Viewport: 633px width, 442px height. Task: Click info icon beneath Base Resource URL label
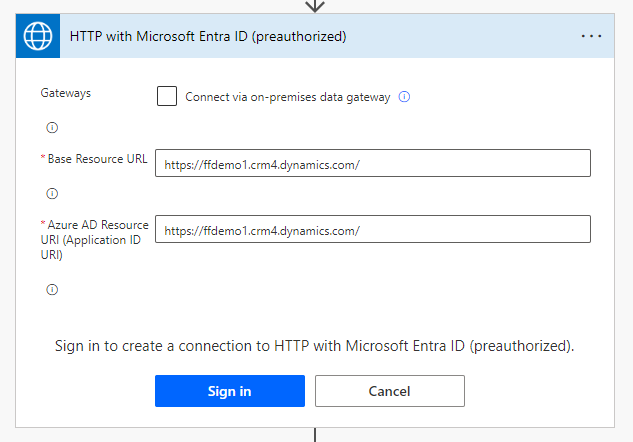coord(52,193)
